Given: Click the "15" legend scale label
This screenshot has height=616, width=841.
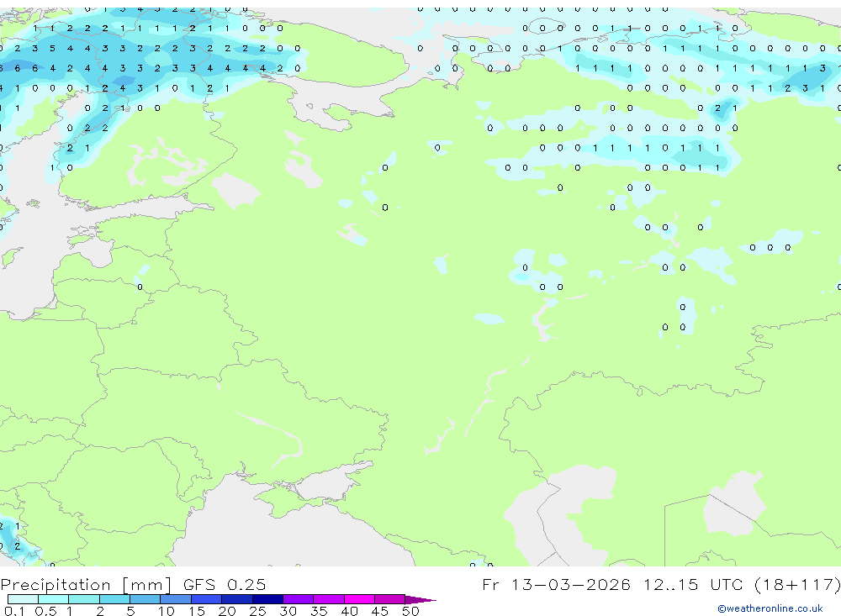Looking at the screenshot, I should point(197,611).
